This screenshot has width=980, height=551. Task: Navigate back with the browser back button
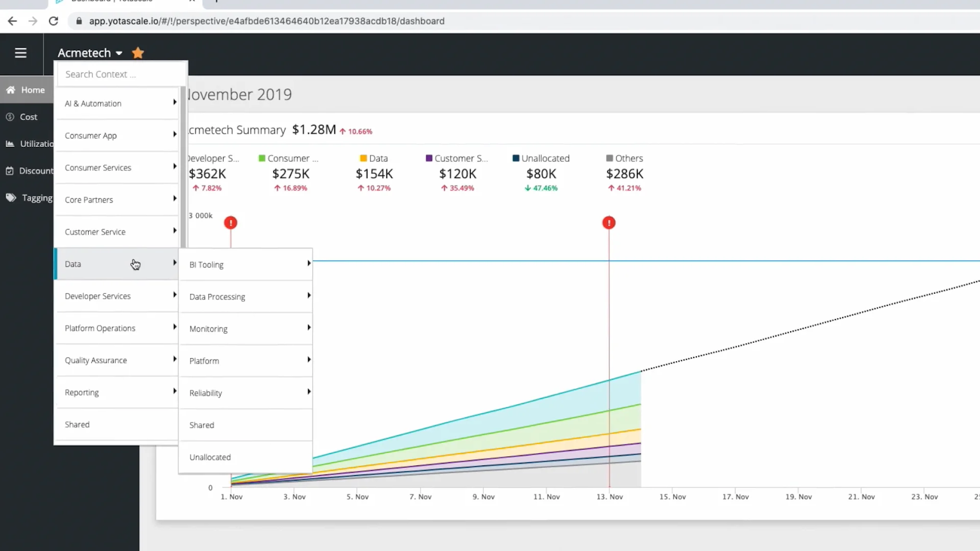point(12,20)
